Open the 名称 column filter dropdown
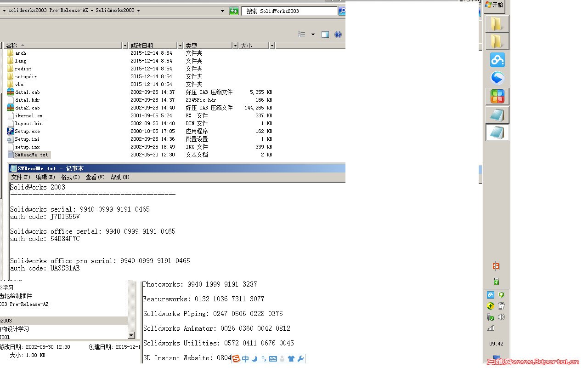 [x=125, y=46]
